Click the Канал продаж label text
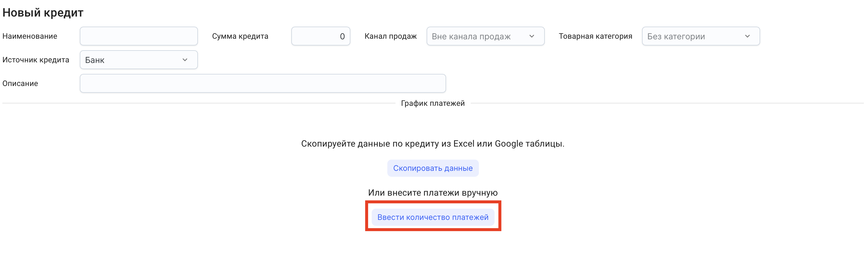Screen dimensions: 868x279 click(x=391, y=36)
